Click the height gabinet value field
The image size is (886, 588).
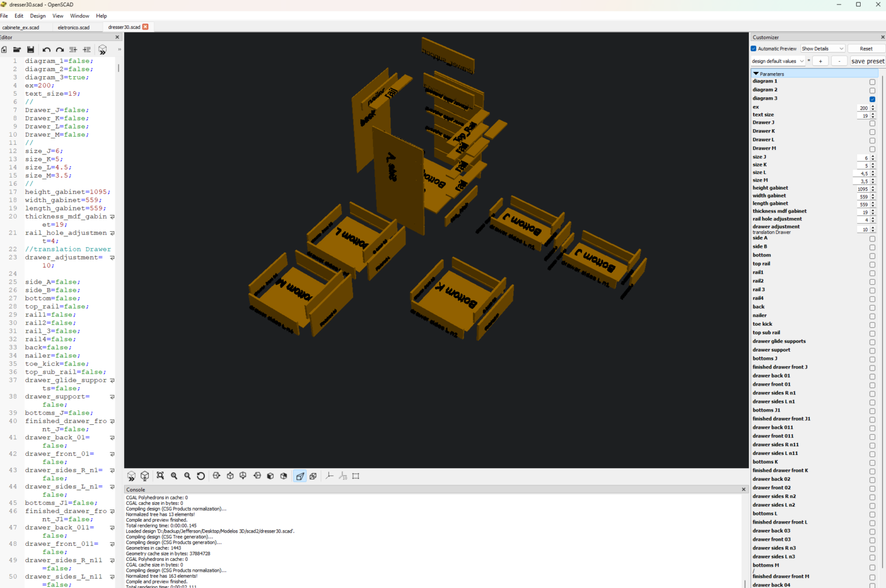click(863, 189)
